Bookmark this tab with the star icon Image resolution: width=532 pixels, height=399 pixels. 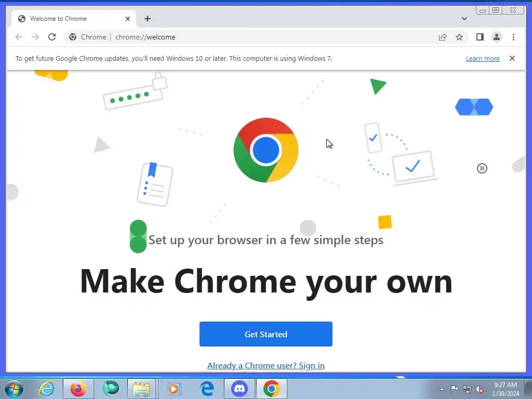coord(459,37)
